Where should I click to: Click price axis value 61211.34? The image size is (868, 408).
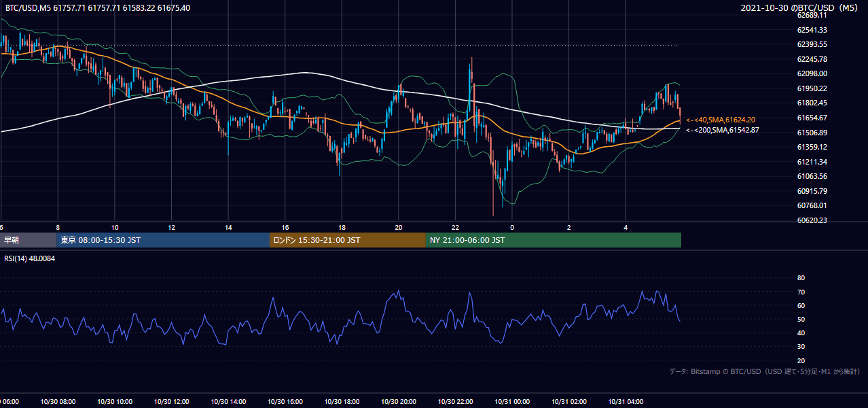(x=812, y=162)
